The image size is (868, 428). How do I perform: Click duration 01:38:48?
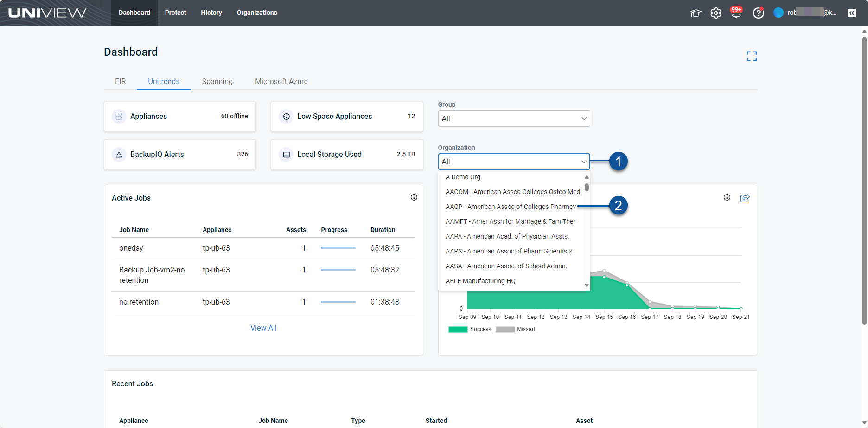tap(385, 302)
